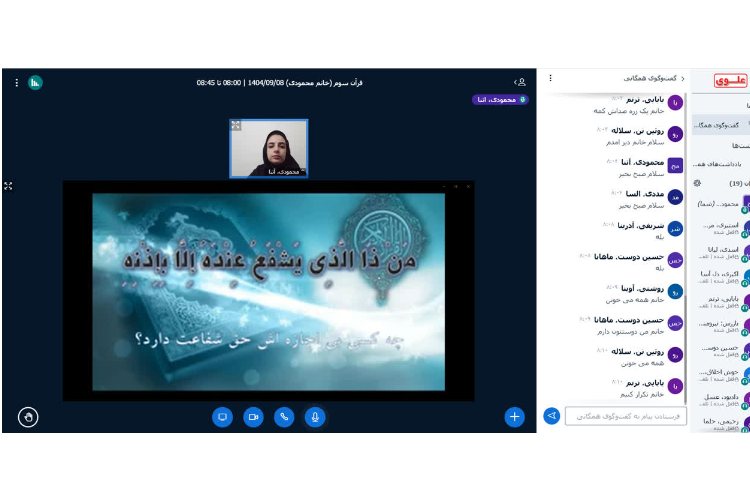
Task: Click the علوی logo in the sidebar
Action: click(x=730, y=81)
